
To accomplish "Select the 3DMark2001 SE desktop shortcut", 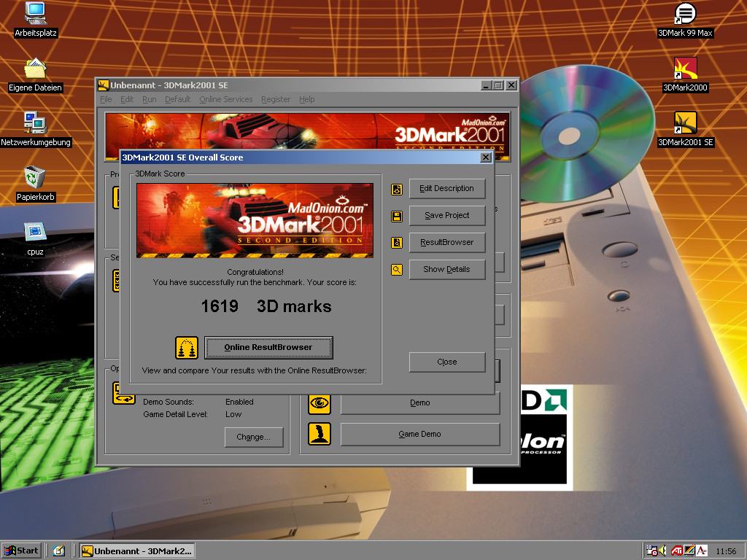I will [x=685, y=129].
